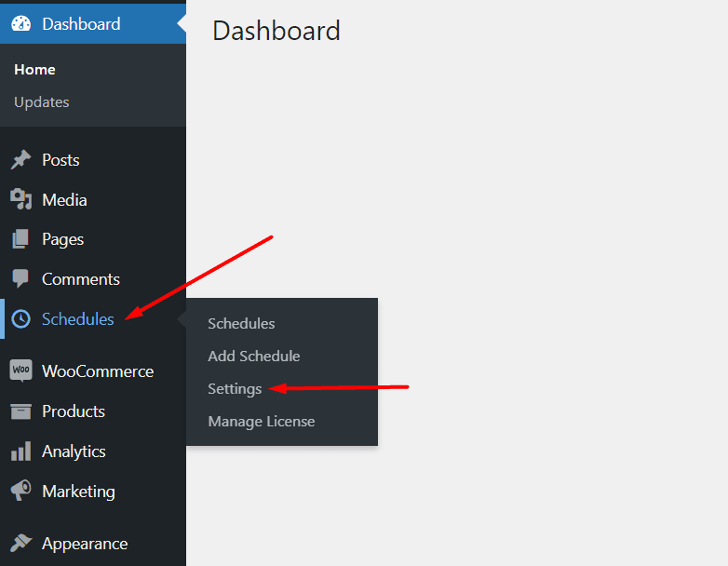Click the Pages stacked-sheets icon
Image resolution: width=728 pixels, height=566 pixels.
point(20,239)
